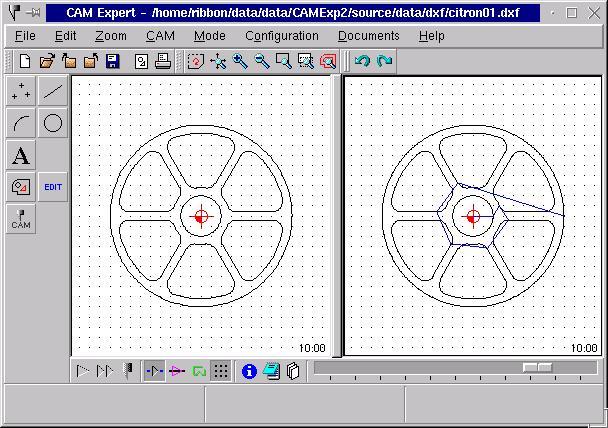Select the Circle drawing tool
Viewport: 608px width, 428px height.
(x=53, y=124)
